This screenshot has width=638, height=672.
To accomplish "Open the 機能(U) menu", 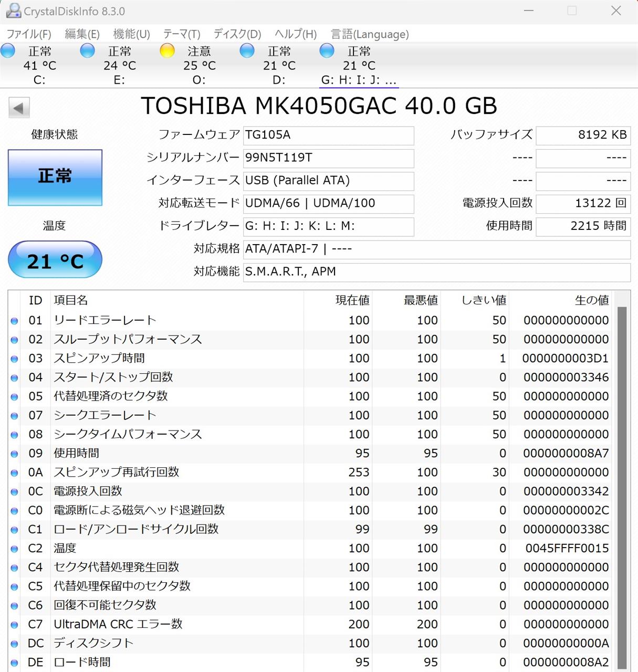I will (131, 34).
